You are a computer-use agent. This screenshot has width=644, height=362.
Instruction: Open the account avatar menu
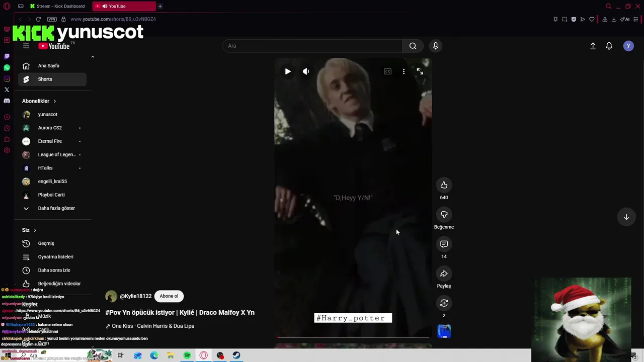point(628,46)
